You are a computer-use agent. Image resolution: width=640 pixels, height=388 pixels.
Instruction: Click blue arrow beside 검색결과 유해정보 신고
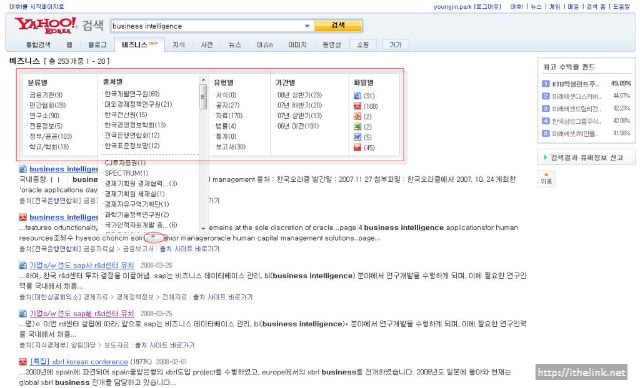click(545, 157)
